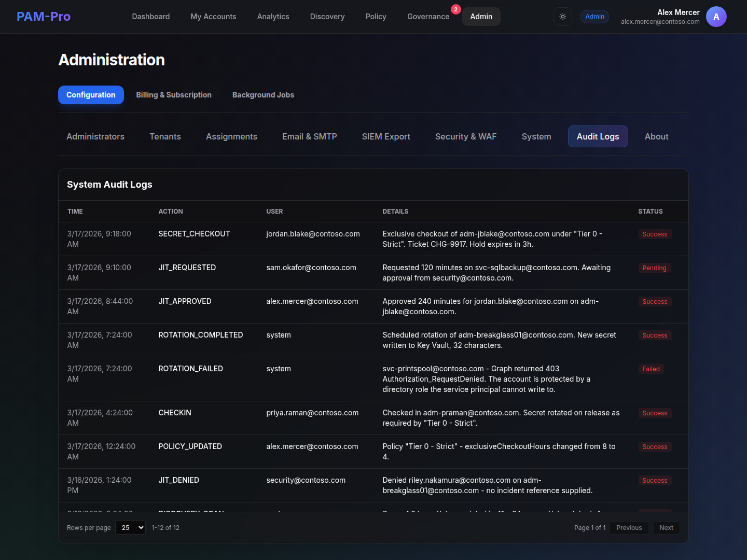747x560 pixels.
Task: Click the TIME column header
Action: (75, 212)
